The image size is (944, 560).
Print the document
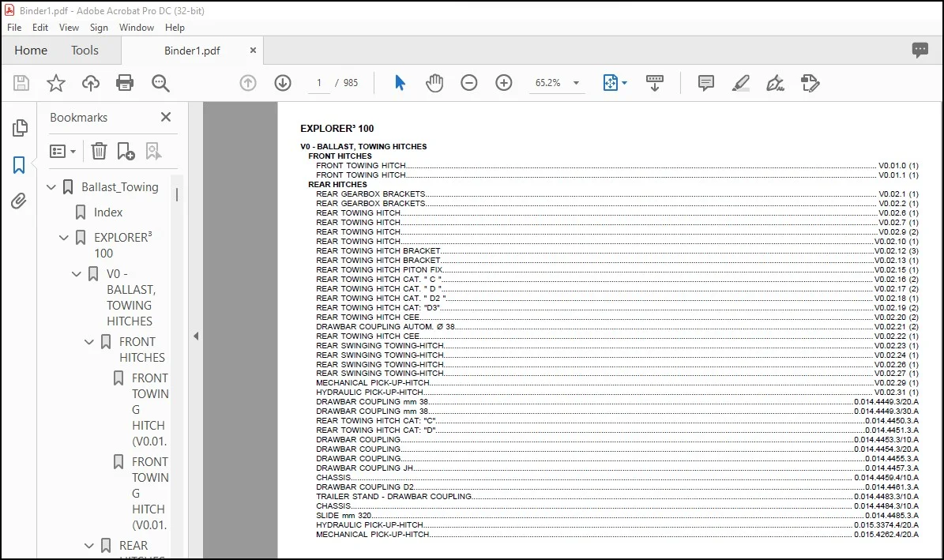pyautogui.click(x=125, y=83)
